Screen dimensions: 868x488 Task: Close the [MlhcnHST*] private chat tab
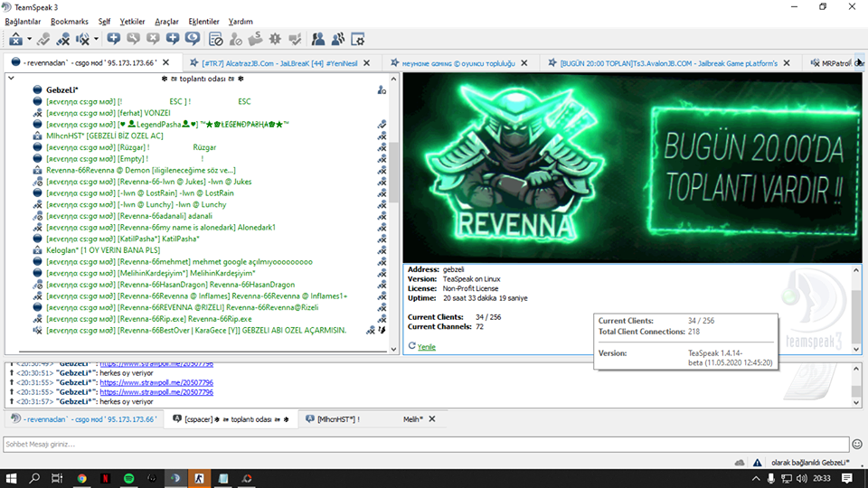(432, 419)
